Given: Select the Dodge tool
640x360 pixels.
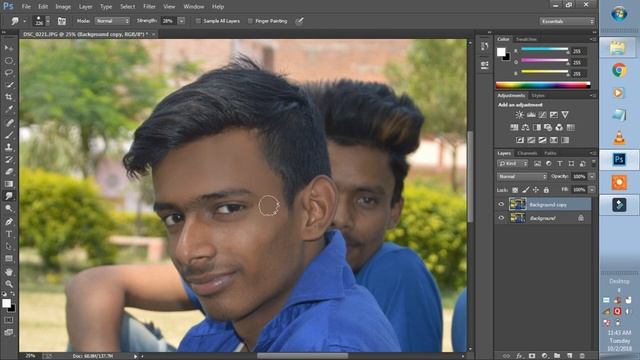Looking at the screenshot, I should [9, 209].
